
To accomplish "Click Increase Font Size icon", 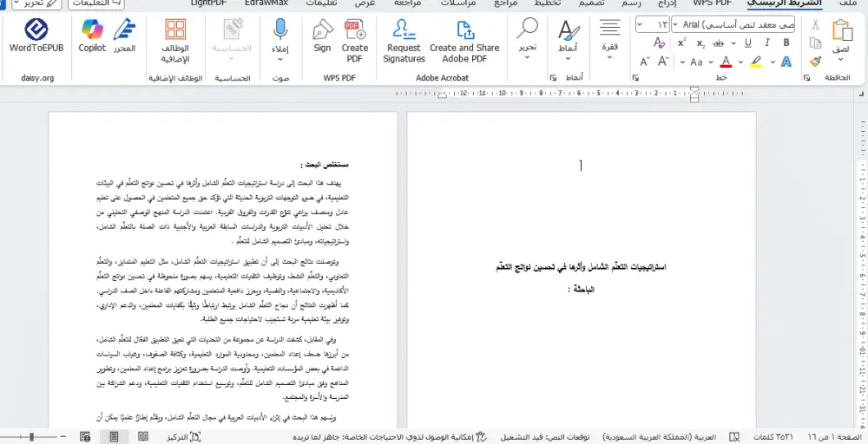I will click(x=663, y=62).
